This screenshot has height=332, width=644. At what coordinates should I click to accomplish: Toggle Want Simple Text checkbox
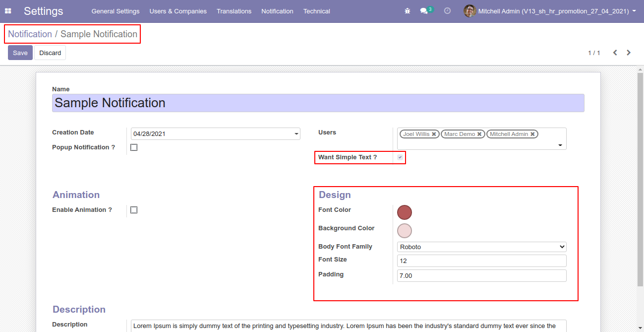[x=400, y=157]
